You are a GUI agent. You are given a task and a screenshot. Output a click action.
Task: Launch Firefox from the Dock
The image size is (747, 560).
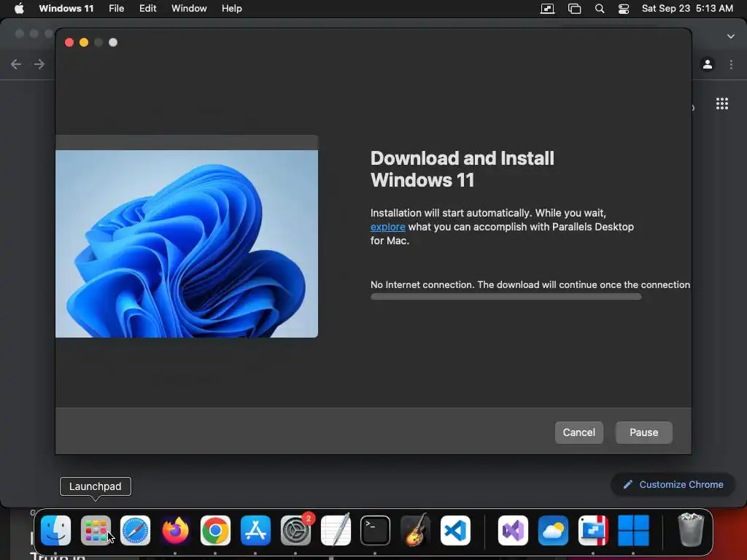pyautogui.click(x=175, y=530)
